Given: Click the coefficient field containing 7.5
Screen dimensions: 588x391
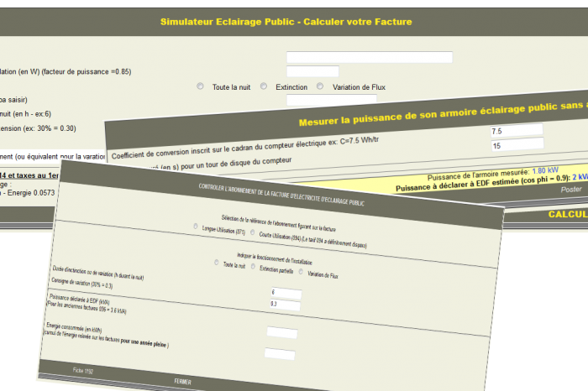Looking at the screenshot, I should [517, 130].
